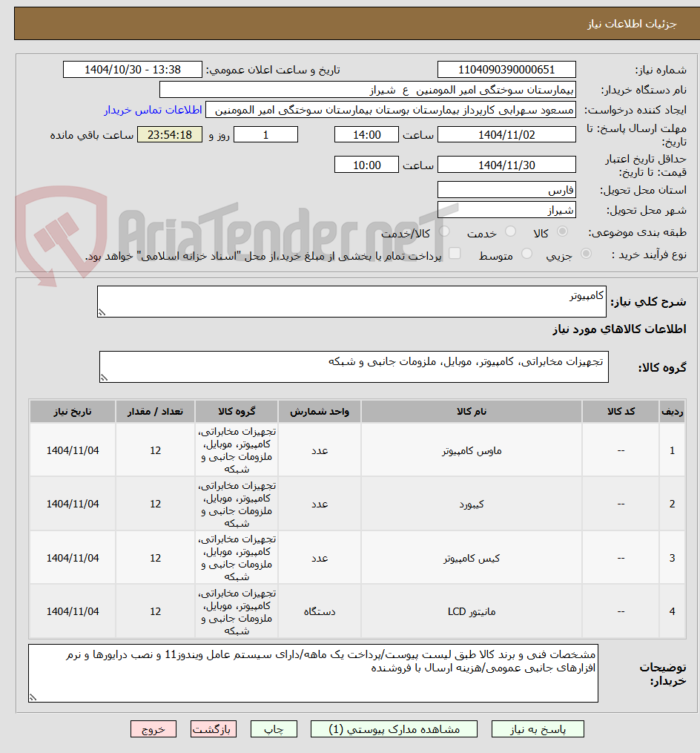Click the شماره نیاز number field
This screenshot has height=753, width=700.
pos(506,70)
